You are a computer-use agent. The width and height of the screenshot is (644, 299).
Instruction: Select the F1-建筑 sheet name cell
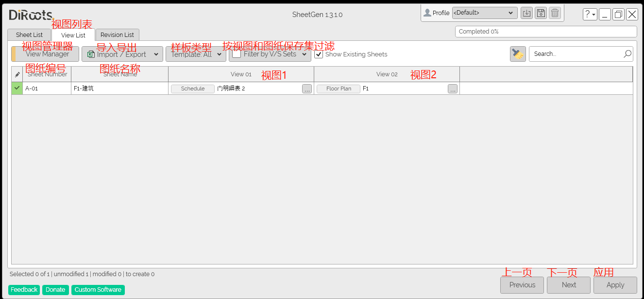click(119, 88)
